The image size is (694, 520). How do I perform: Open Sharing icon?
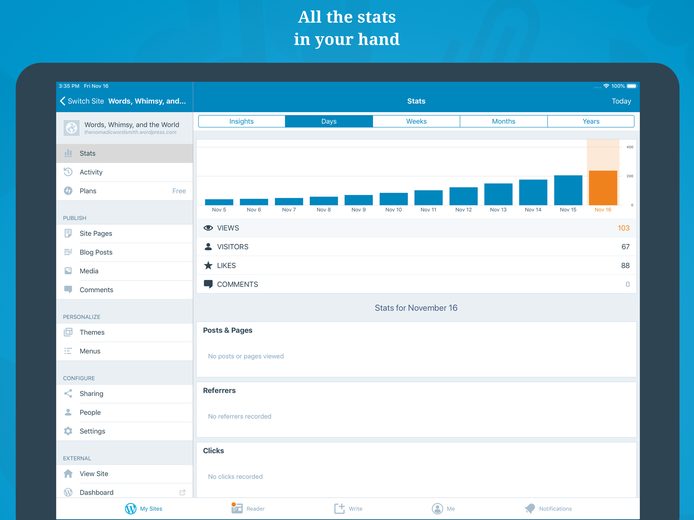point(68,393)
